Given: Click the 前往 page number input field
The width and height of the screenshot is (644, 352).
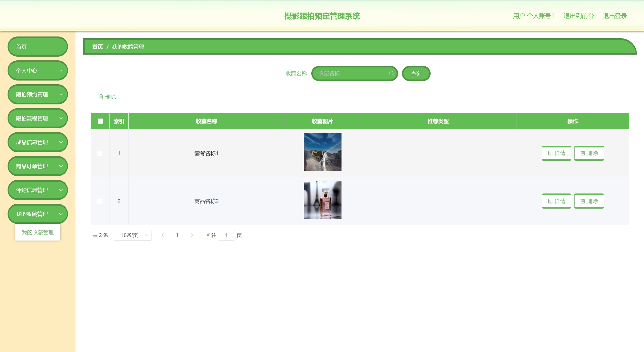Looking at the screenshot, I should (226, 235).
